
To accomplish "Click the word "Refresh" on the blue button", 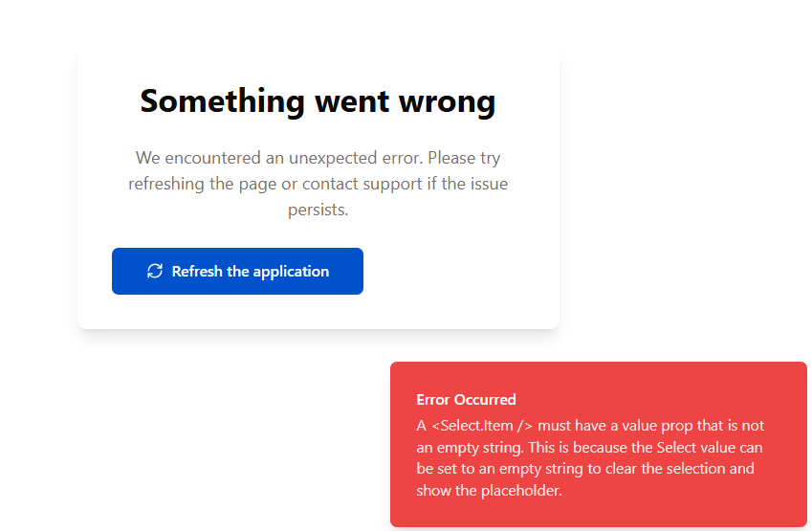I will 197,272.
